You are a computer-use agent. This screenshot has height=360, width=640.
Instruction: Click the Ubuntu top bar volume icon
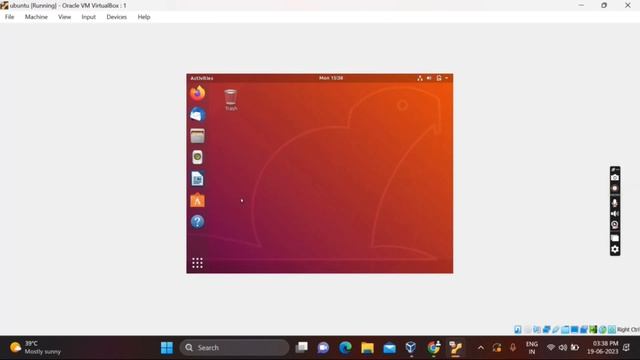[429, 78]
